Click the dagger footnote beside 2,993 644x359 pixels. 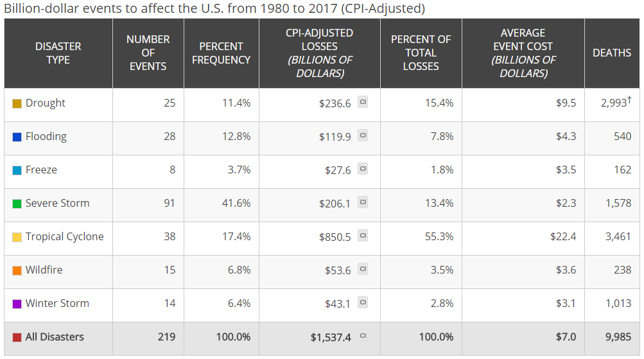[629, 99]
